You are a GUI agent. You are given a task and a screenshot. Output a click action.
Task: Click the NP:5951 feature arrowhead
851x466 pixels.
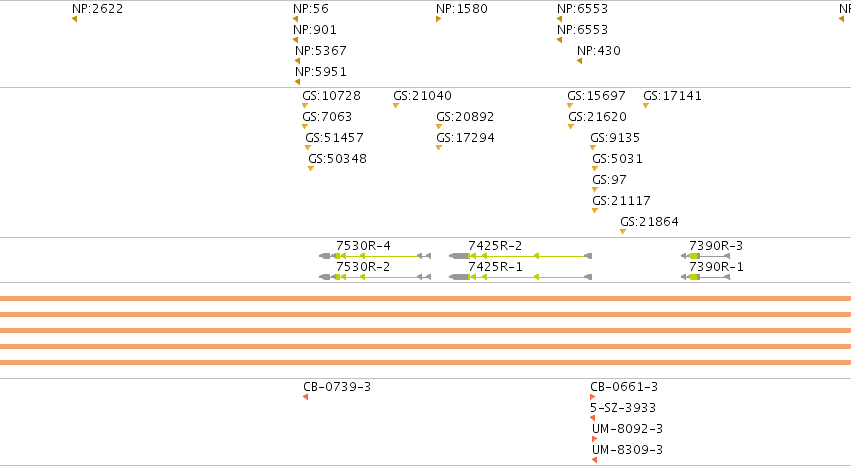tap(297, 82)
